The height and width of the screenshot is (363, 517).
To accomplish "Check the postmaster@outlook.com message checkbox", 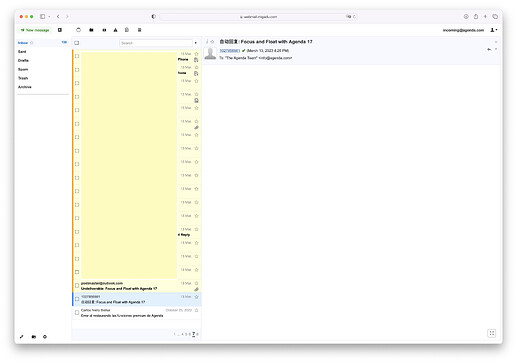I will (77, 286).
